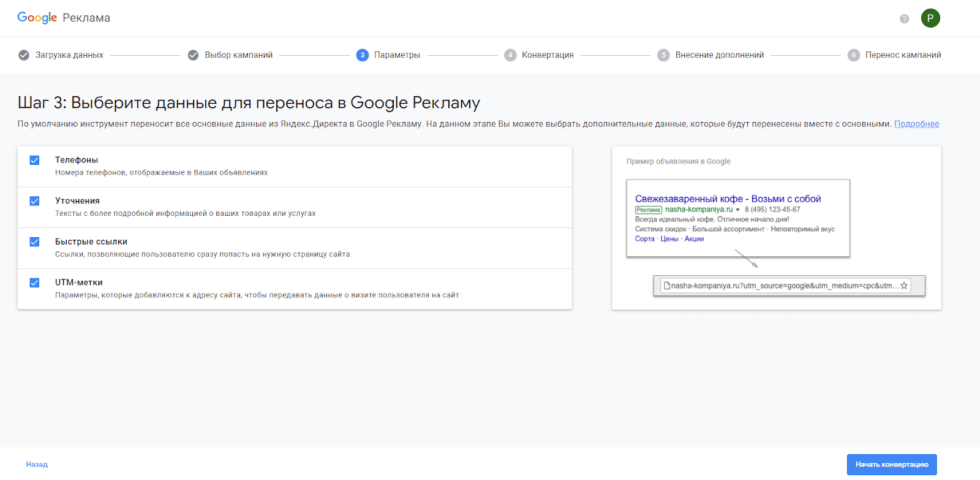Click the Сорта sitelink in the example ad
This screenshot has width=980, height=480.
pos(645,239)
